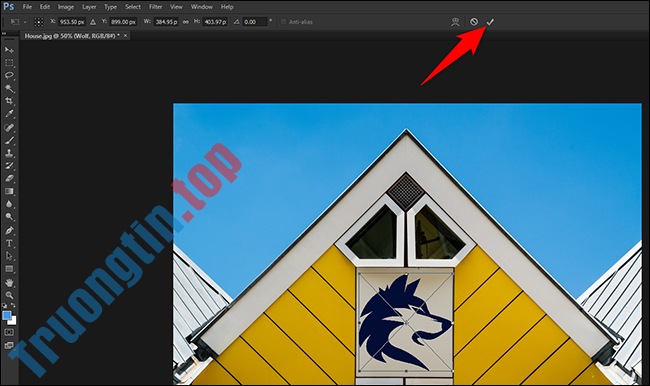This screenshot has height=386, width=650.
Task: Swap foreground and background colors
Action: click(x=13, y=306)
